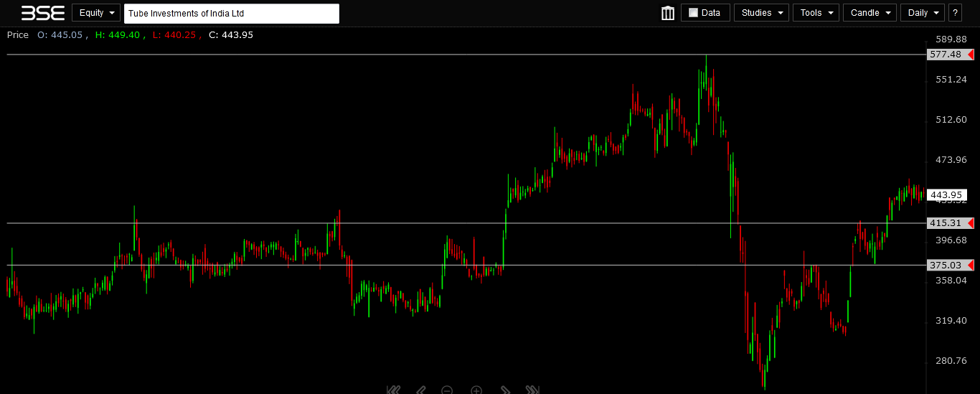Open the Equity segment dropdown

point(95,13)
